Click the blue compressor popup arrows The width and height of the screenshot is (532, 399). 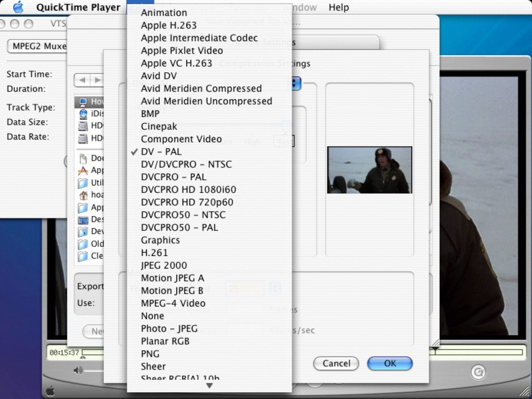[x=295, y=83]
